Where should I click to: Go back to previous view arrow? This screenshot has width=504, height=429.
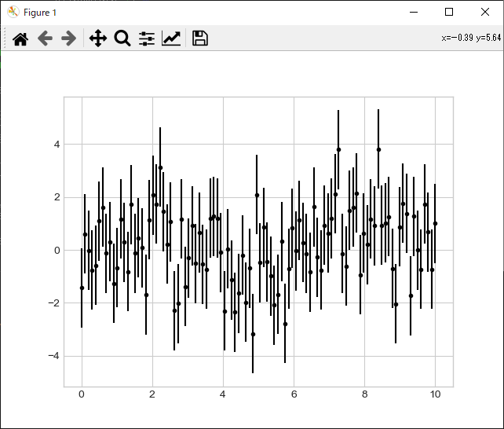click(x=45, y=38)
